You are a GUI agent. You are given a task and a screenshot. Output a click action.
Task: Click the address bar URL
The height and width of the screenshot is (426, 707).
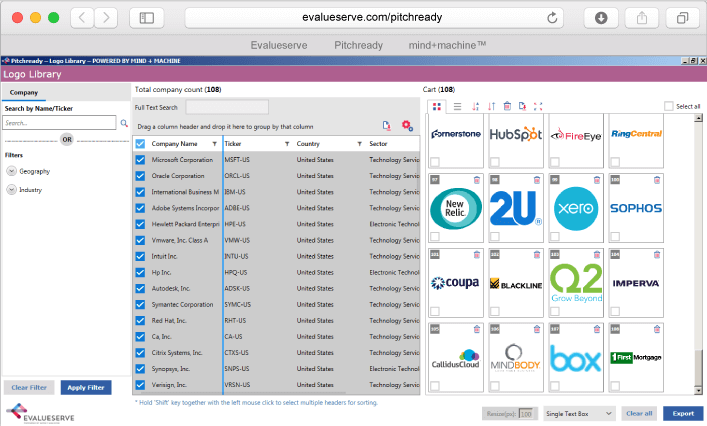coord(372,18)
